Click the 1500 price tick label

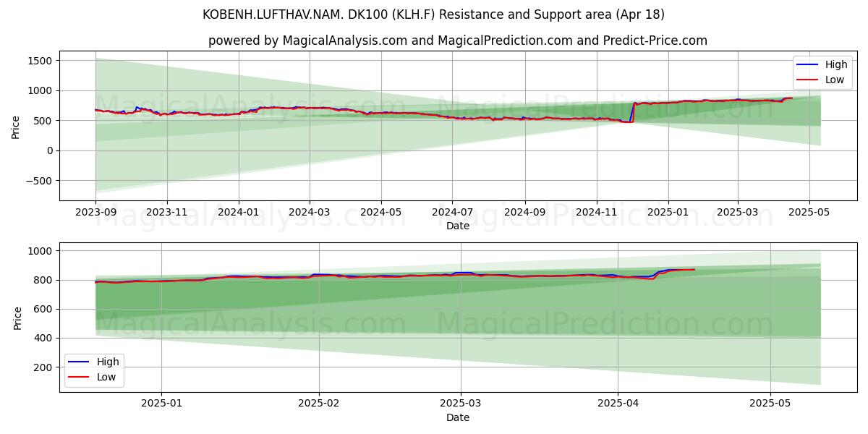click(x=40, y=61)
